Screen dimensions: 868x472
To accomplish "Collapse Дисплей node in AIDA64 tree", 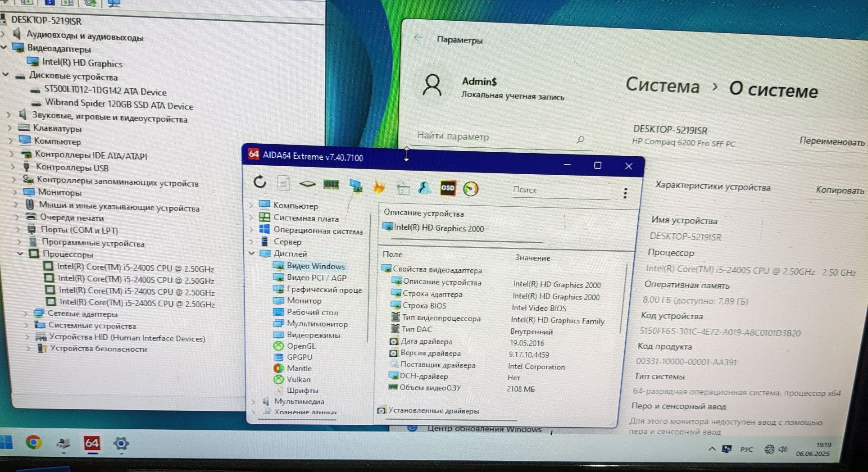I will click(x=251, y=253).
